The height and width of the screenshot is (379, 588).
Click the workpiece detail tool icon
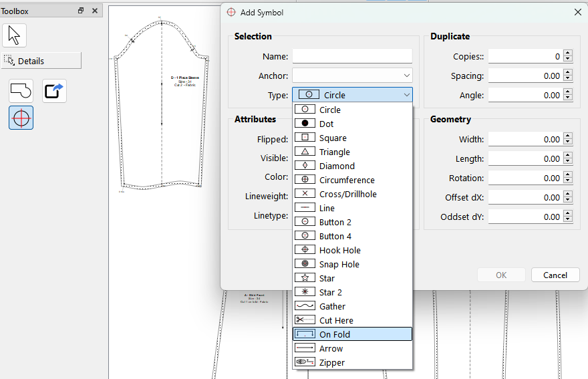point(21,90)
